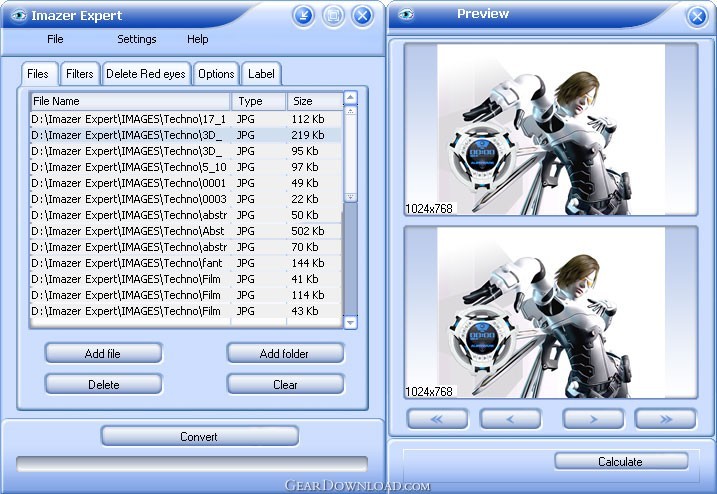The height and width of the screenshot is (494, 717).
Task: Sort by the Size column header
Action: click(x=315, y=101)
